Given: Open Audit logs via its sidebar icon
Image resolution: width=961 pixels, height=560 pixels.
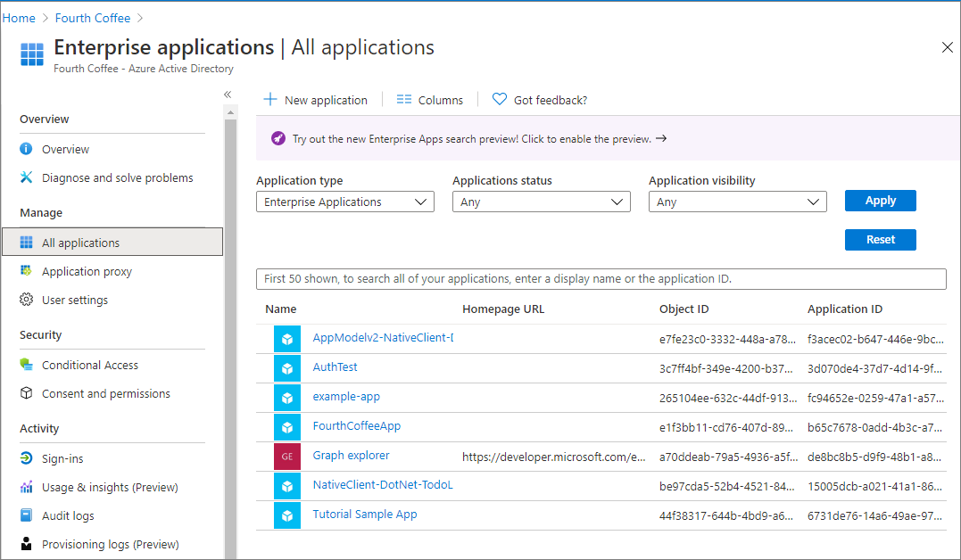Looking at the screenshot, I should [27, 515].
